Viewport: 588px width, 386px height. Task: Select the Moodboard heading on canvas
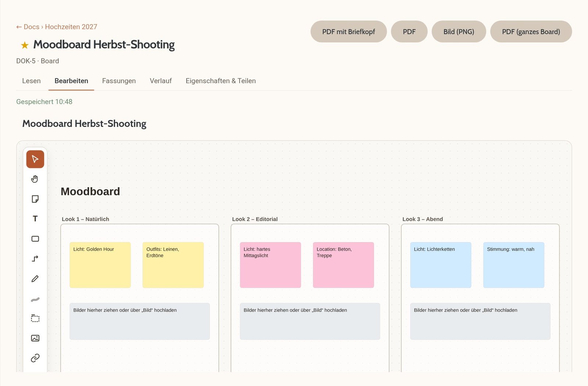[90, 191]
